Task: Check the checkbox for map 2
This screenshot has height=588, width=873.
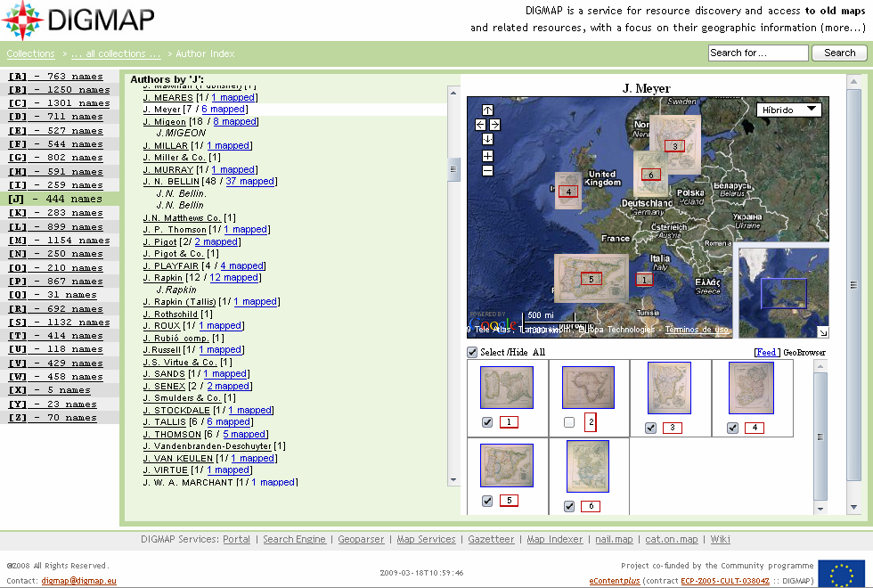Action: (569, 422)
